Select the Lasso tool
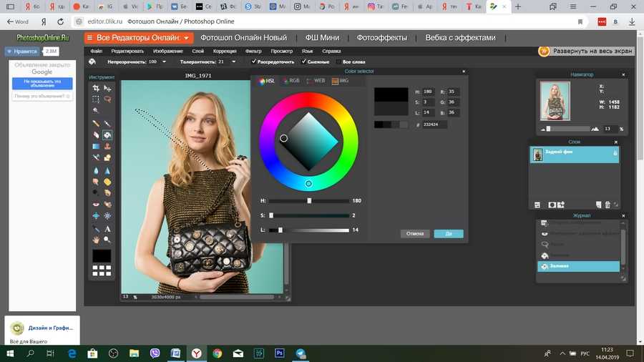644x362 pixels. [x=107, y=99]
